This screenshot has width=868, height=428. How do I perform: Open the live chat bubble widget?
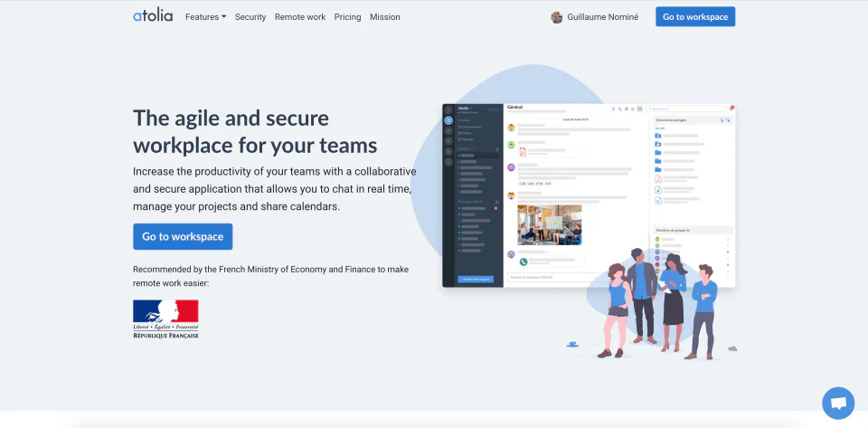[x=838, y=403]
